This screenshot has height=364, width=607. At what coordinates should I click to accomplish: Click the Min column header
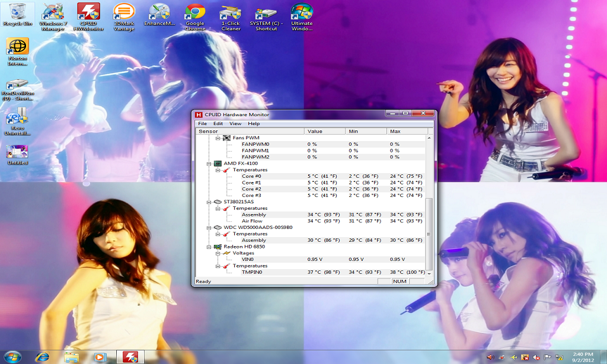366,131
